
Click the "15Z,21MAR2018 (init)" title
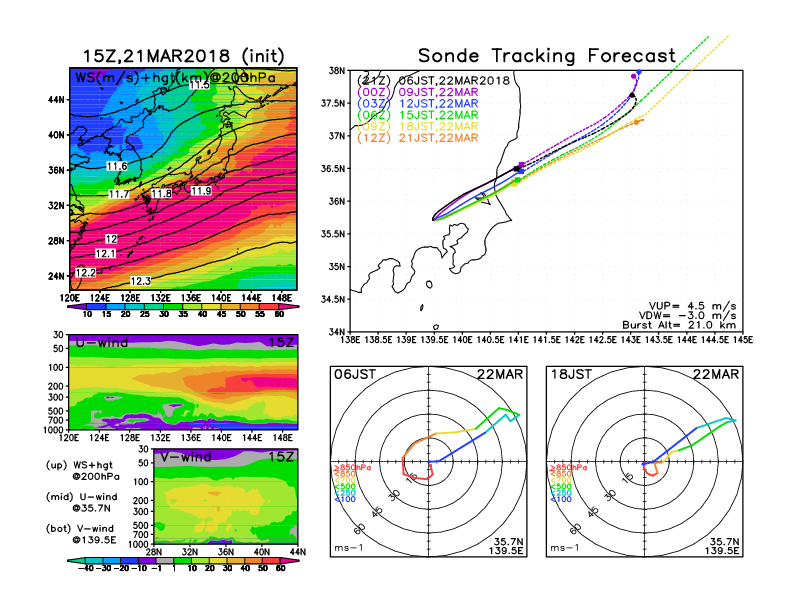183,56
